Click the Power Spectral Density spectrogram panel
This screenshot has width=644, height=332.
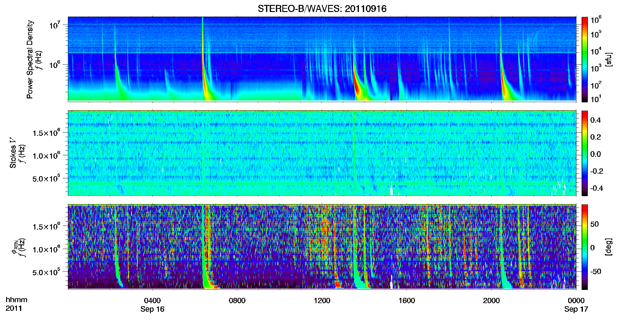coord(322,59)
